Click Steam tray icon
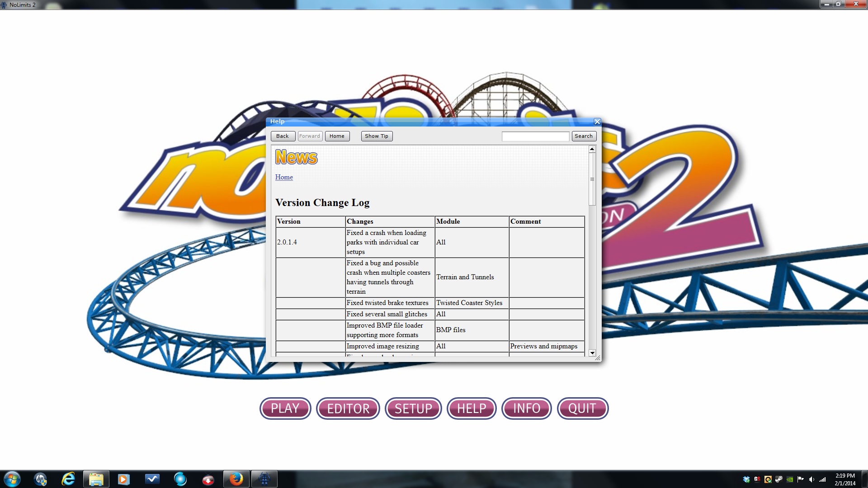This screenshot has height=488, width=868. click(x=779, y=479)
